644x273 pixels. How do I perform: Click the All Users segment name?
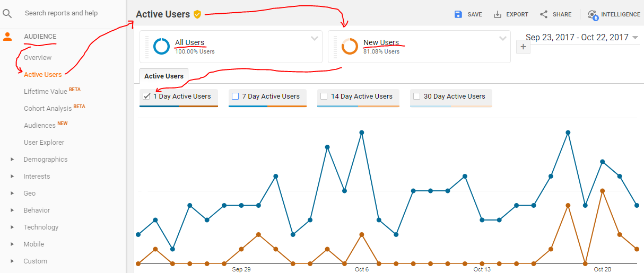[x=189, y=42]
